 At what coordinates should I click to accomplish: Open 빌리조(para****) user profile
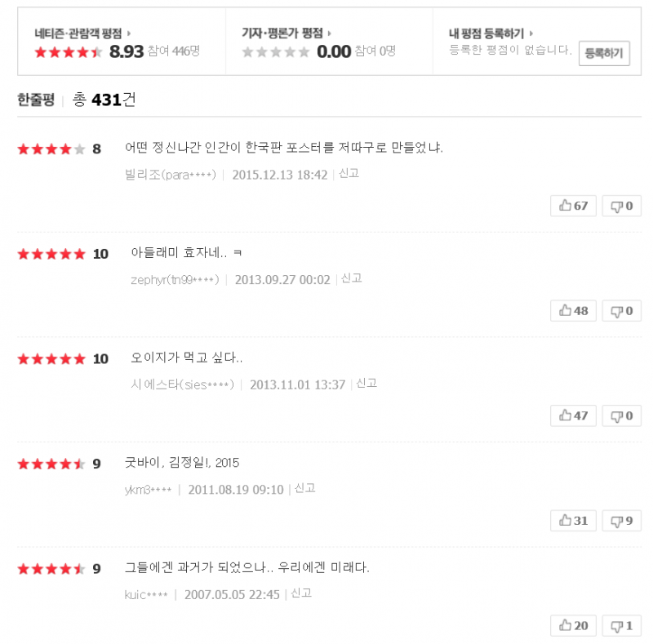point(170,175)
